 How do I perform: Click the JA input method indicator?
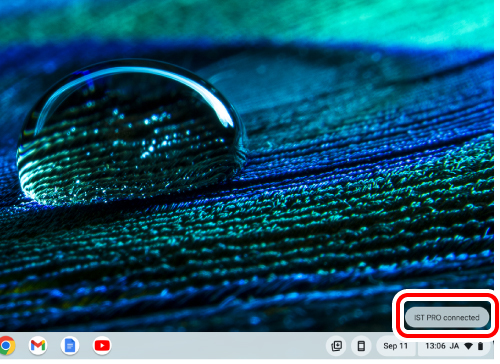click(x=454, y=346)
